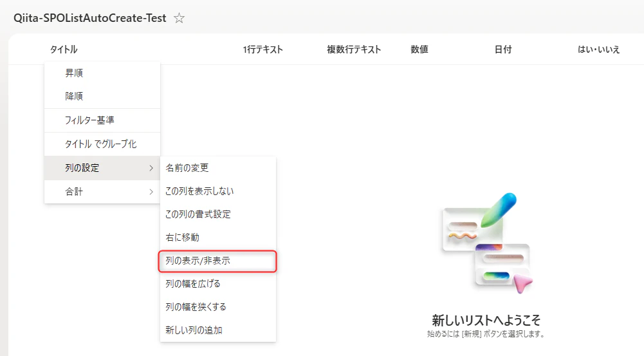
Task: Sort ascending with 昇順
Action: point(102,73)
